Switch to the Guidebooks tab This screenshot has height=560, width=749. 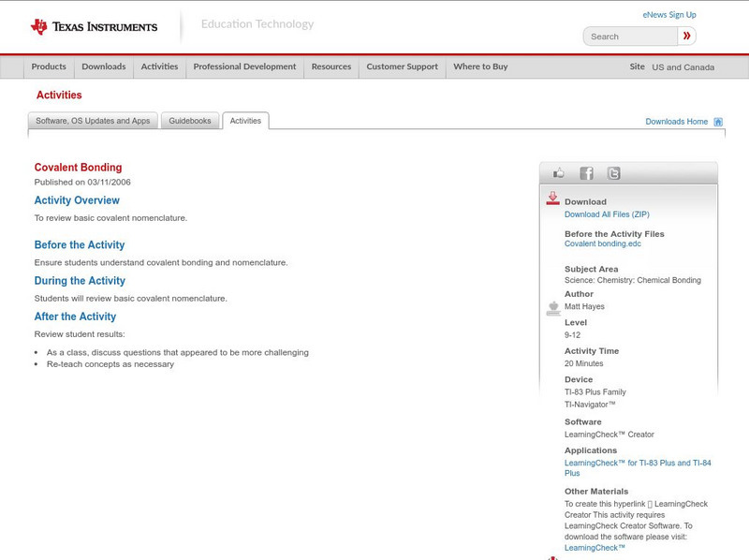pyautogui.click(x=190, y=121)
